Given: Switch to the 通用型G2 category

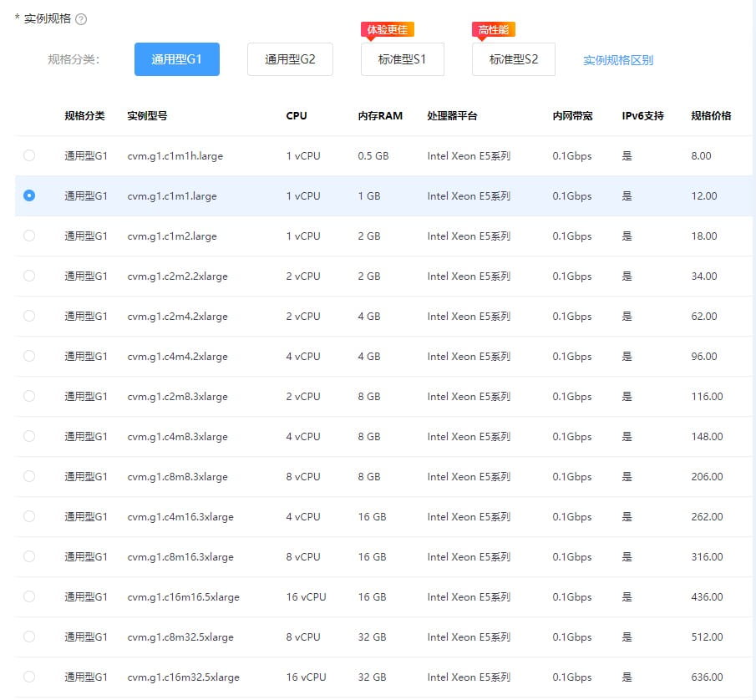Looking at the screenshot, I should point(290,59).
